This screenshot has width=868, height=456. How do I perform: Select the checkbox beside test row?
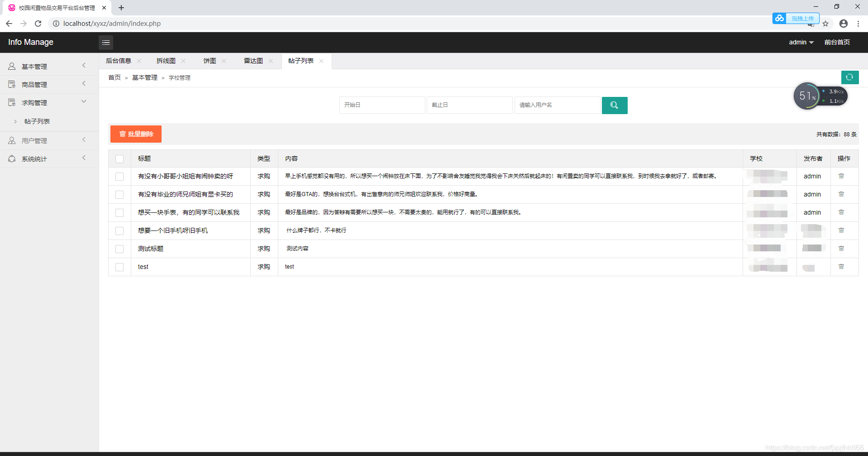pyautogui.click(x=119, y=267)
